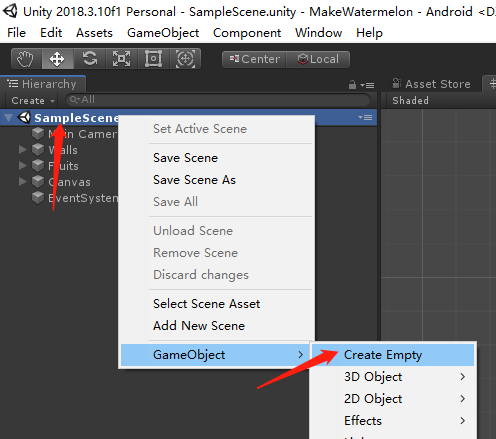
Task: Open GameObject menu in menu bar
Action: click(x=163, y=33)
